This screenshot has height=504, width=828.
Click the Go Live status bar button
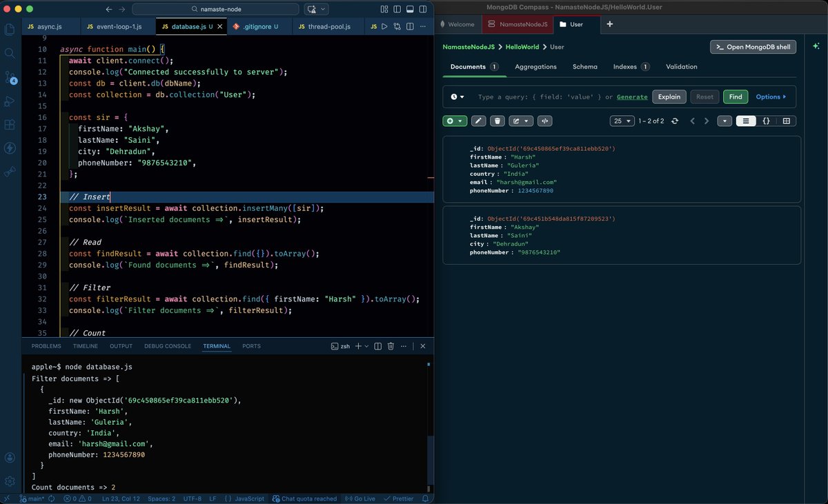pos(359,498)
